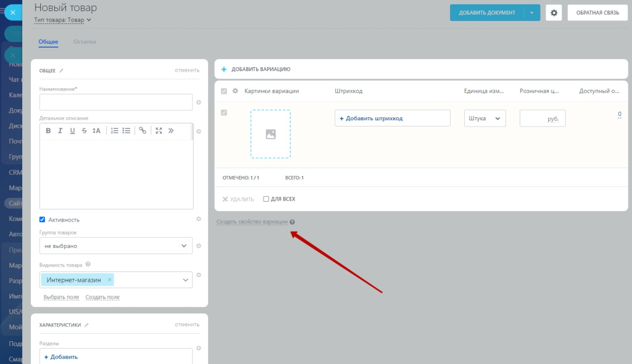This screenshot has height=364, width=632.
Task: Insert a numbered list in description
Action: 114,131
